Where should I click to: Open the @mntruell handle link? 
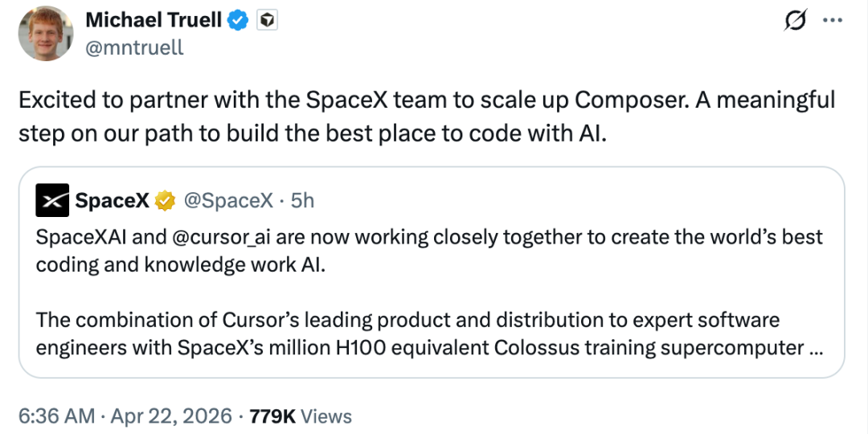(x=134, y=47)
